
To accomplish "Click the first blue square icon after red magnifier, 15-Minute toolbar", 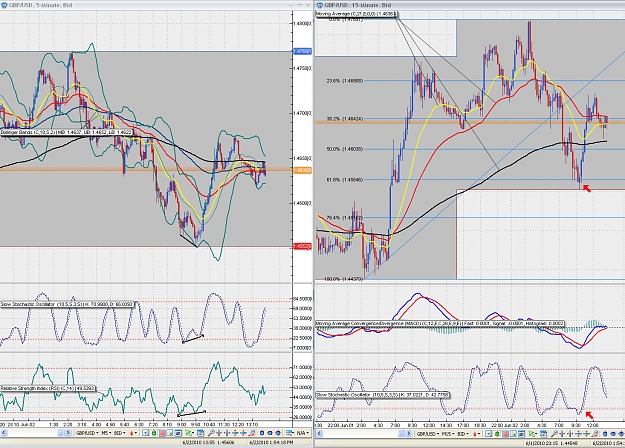I will point(605,434).
